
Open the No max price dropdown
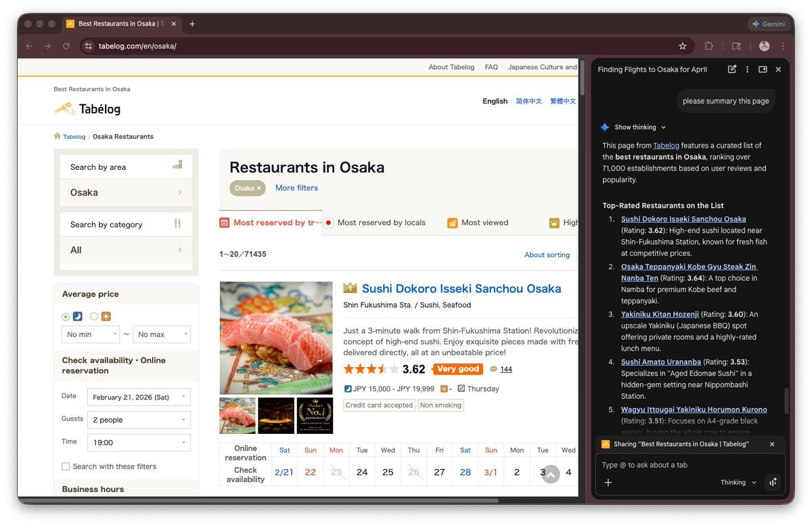pos(162,334)
